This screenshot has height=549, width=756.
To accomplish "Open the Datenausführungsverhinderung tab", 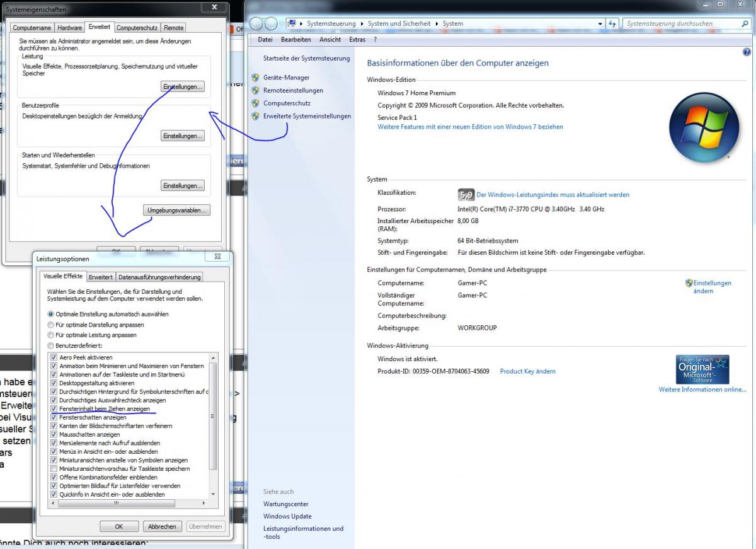I will tap(159, 277).
